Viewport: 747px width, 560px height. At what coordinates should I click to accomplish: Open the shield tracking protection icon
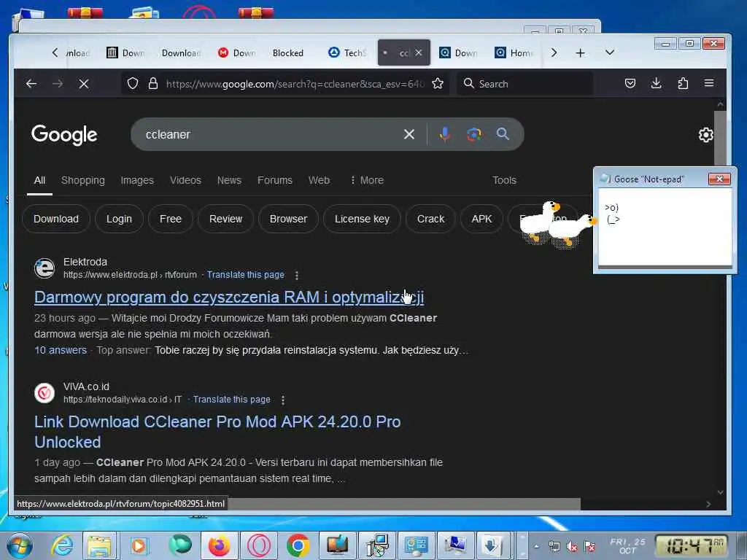tap(133, 84)
